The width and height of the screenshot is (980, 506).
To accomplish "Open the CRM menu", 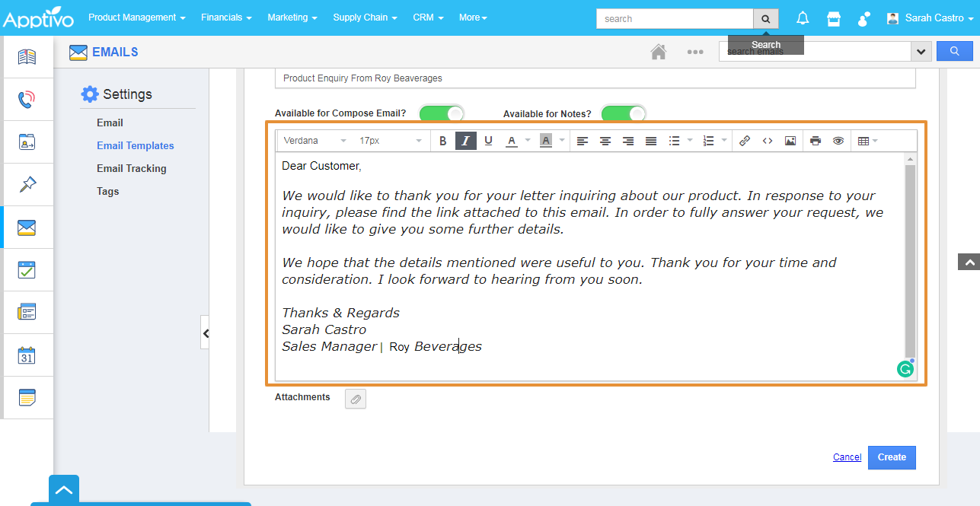I will point(428,18).
